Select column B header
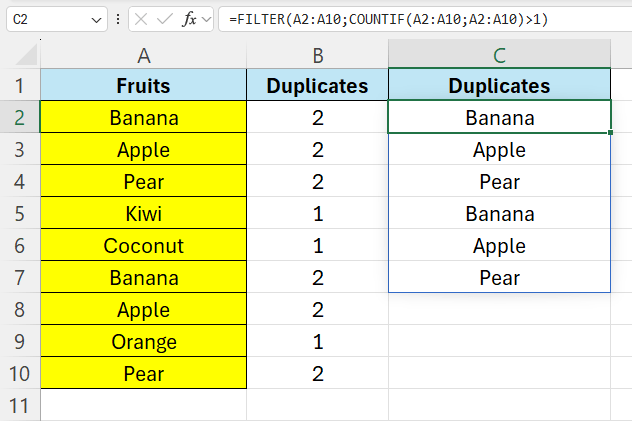 click(x=317, y=55)
